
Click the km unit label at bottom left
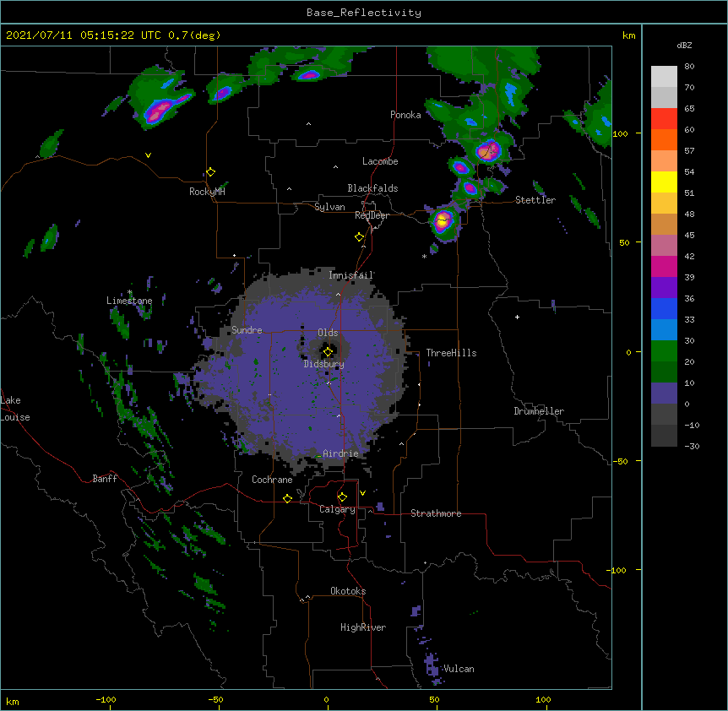pyautogui.click(x=13, y=702)
